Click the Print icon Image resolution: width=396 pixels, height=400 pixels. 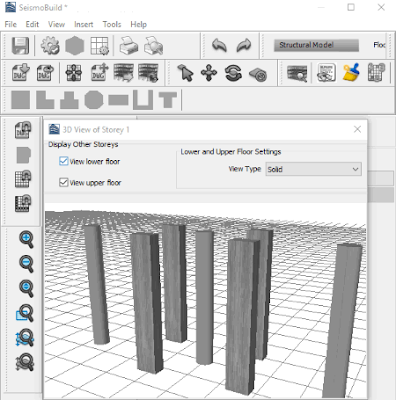click(129, 45)
